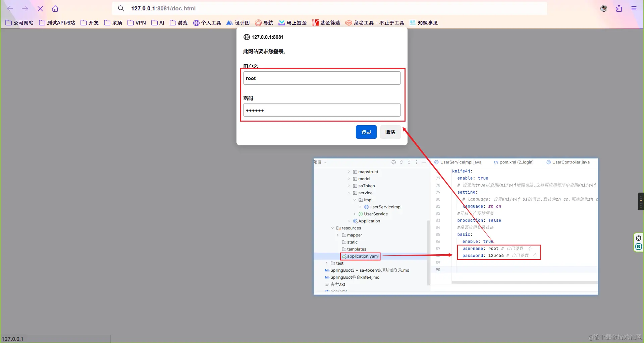This screenshot has height=343, width=644.
Task: Expand the UserService interface chevron
Action: coord(355,214)
